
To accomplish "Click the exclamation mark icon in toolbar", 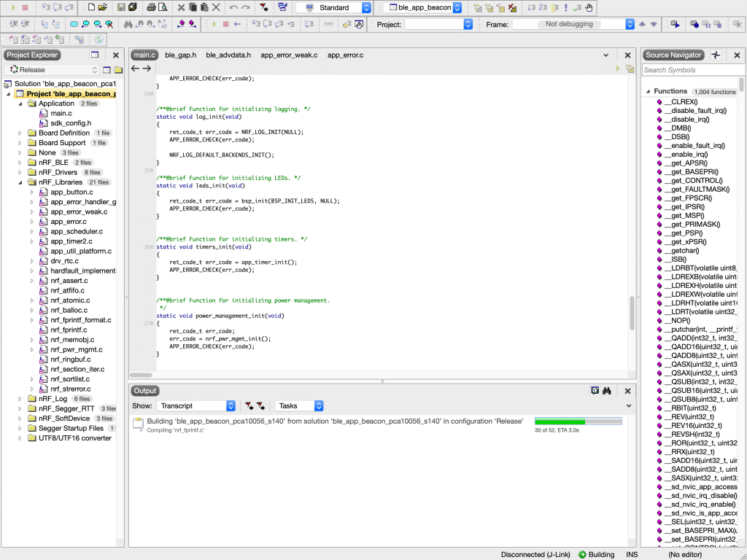I will tap(565, 7).
